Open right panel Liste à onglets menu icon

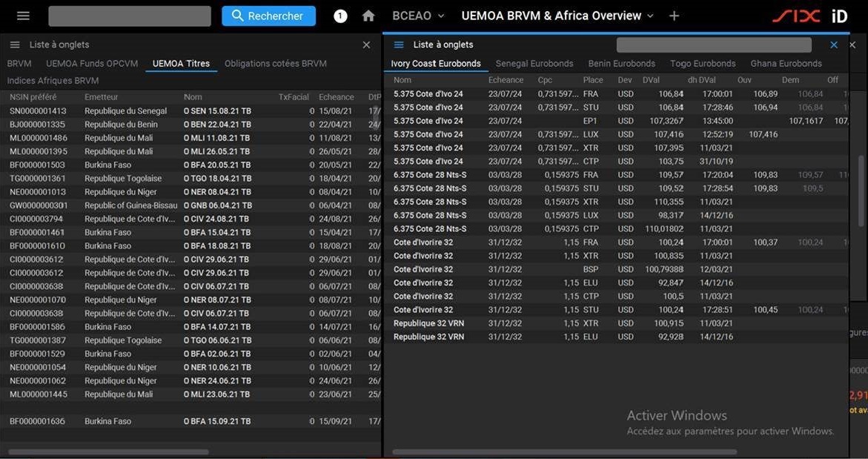[x=399, y=44]
